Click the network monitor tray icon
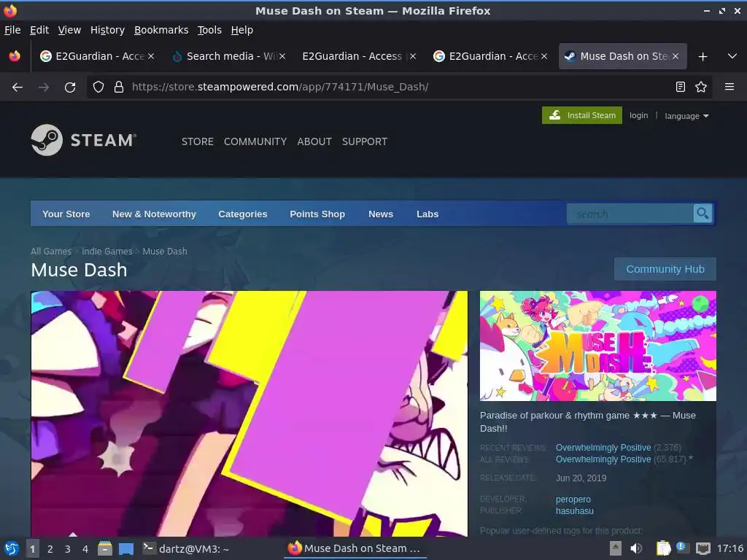Image resolution: width=747 pixels, height=560 pixels. click(703, 548)
